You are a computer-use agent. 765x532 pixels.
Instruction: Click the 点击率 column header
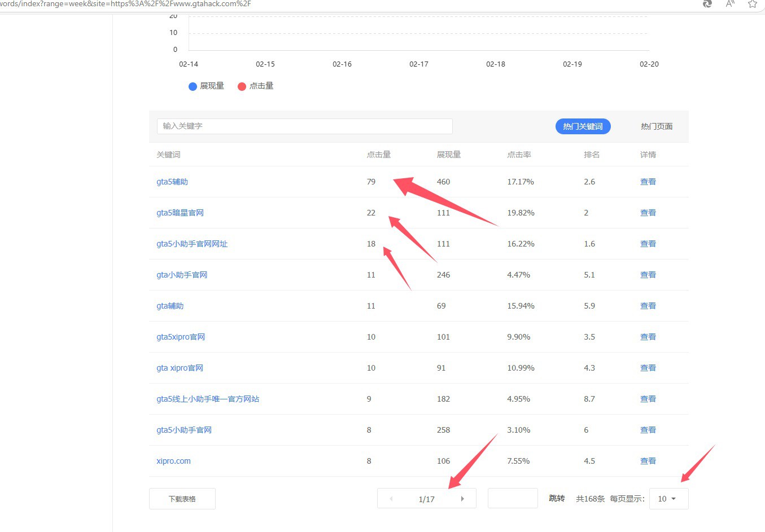tap(519, 155)
